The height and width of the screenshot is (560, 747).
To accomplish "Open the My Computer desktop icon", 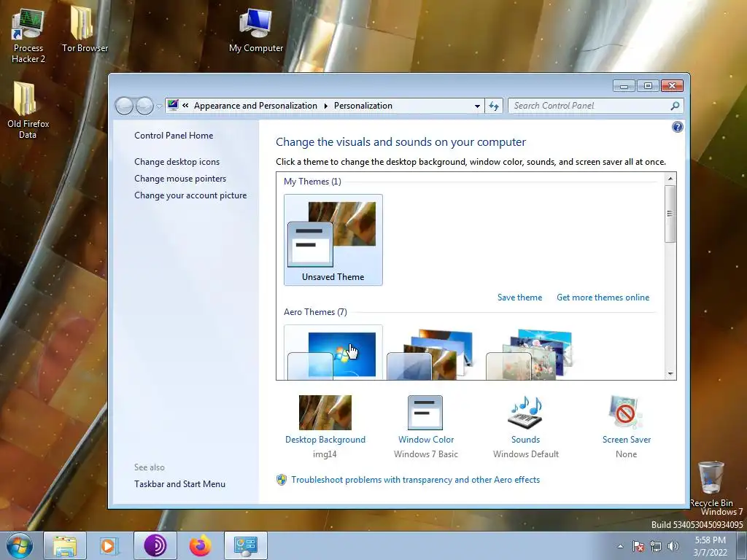I will [x=256, y=31].
